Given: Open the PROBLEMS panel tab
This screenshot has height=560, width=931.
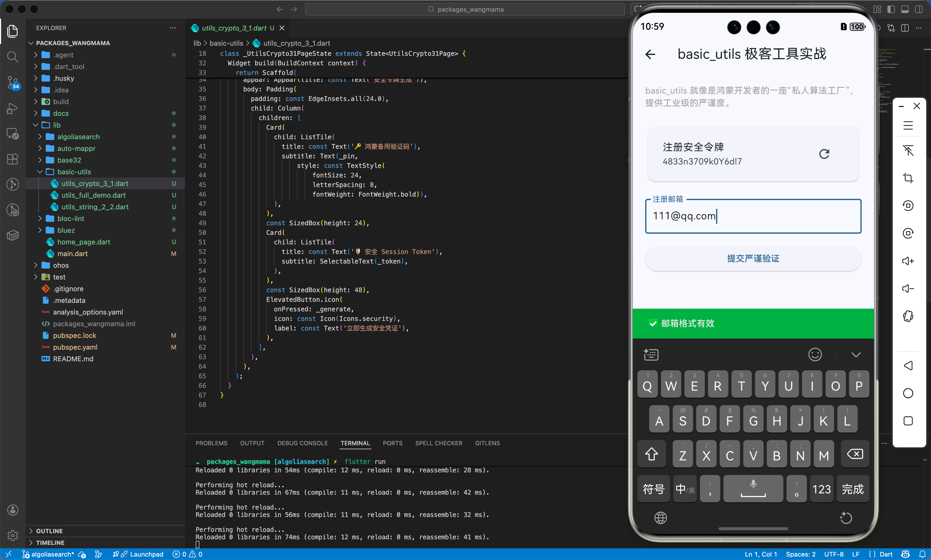Looking at the screenshot, I should coord(211,443).
